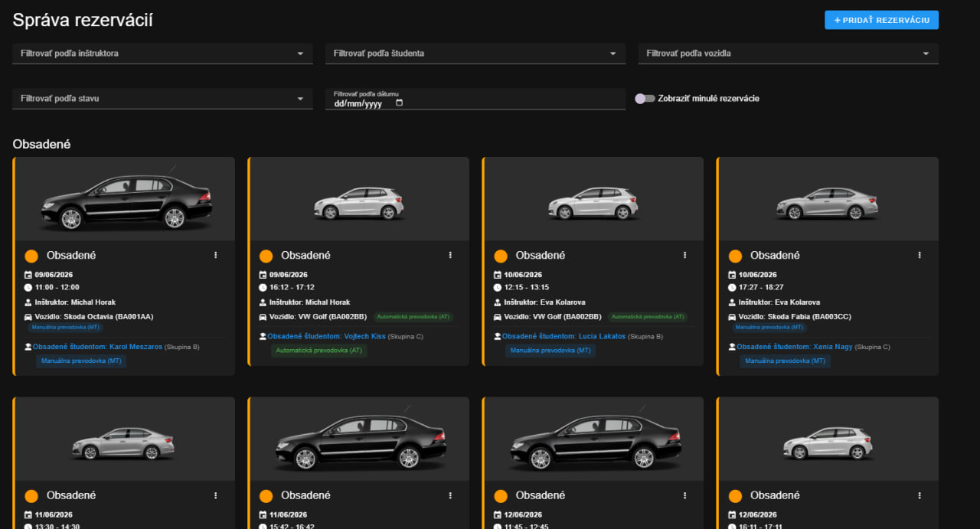Click the student icon before Xenia Nagy
Viewport: 980px width, 529px height.
732,347
